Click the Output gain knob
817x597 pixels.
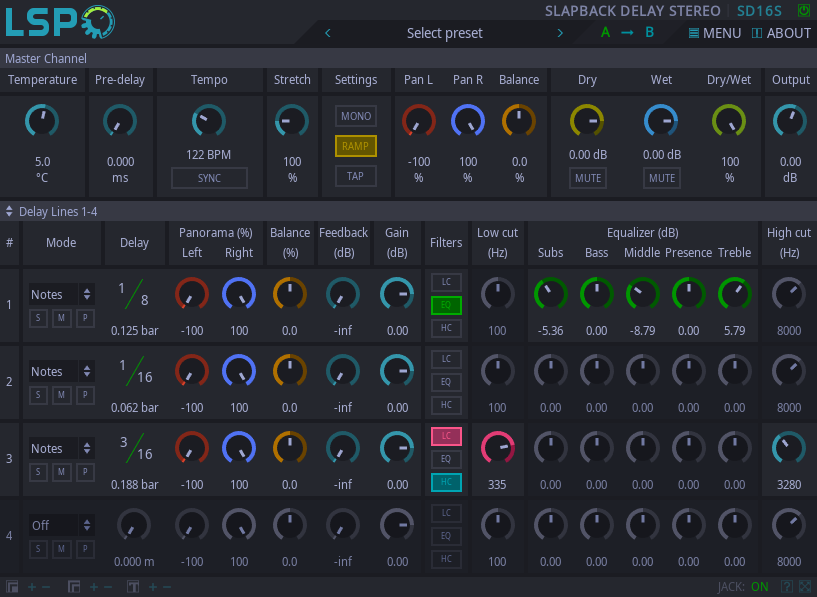pos(789,120)
